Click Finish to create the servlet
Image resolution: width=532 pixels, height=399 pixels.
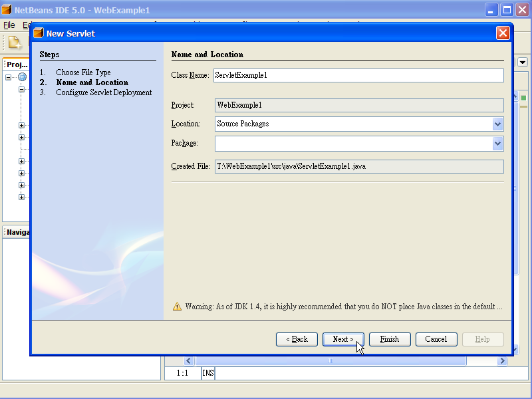pos(390,339)
